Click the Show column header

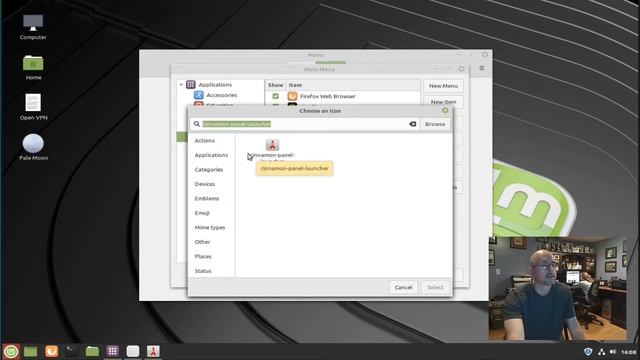pyautogui.click(x=276, y=85)
